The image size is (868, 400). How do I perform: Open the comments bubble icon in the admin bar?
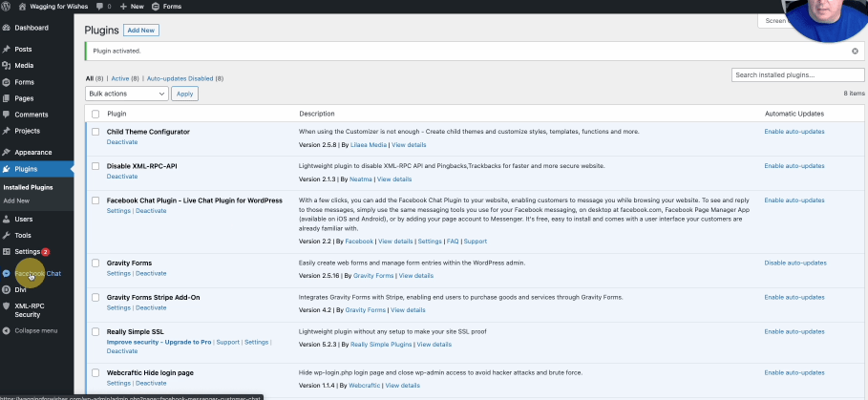(99, 7)
